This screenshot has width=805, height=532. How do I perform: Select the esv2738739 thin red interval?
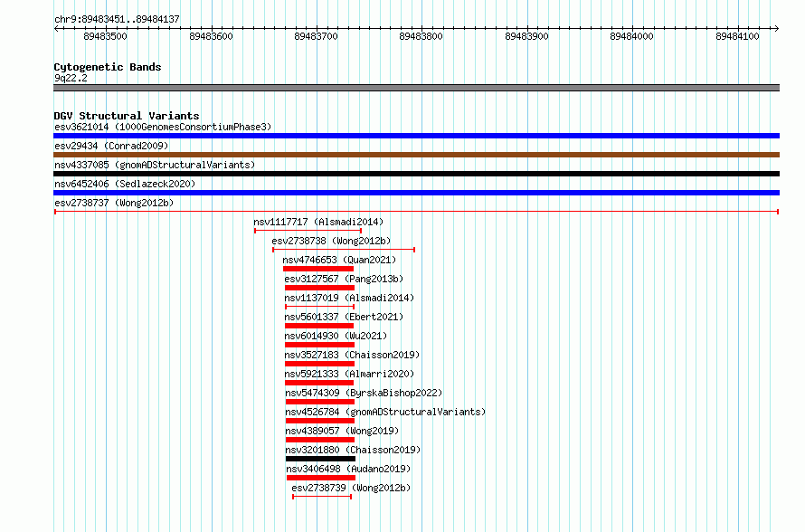tap(322, 497)
